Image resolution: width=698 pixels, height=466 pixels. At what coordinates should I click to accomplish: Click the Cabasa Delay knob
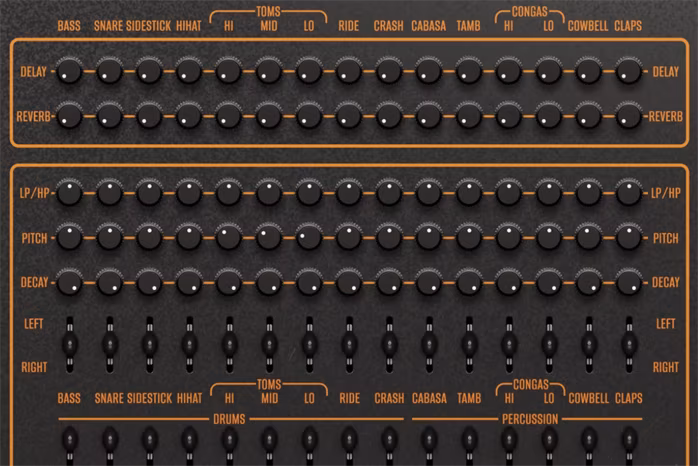[x=429, y=71]
